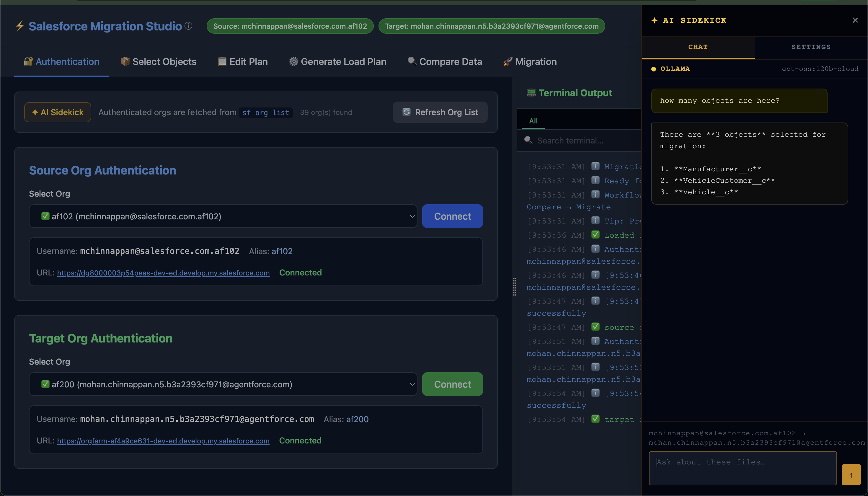
Task: Click the blue Connect button for source org
Action: 452,216
